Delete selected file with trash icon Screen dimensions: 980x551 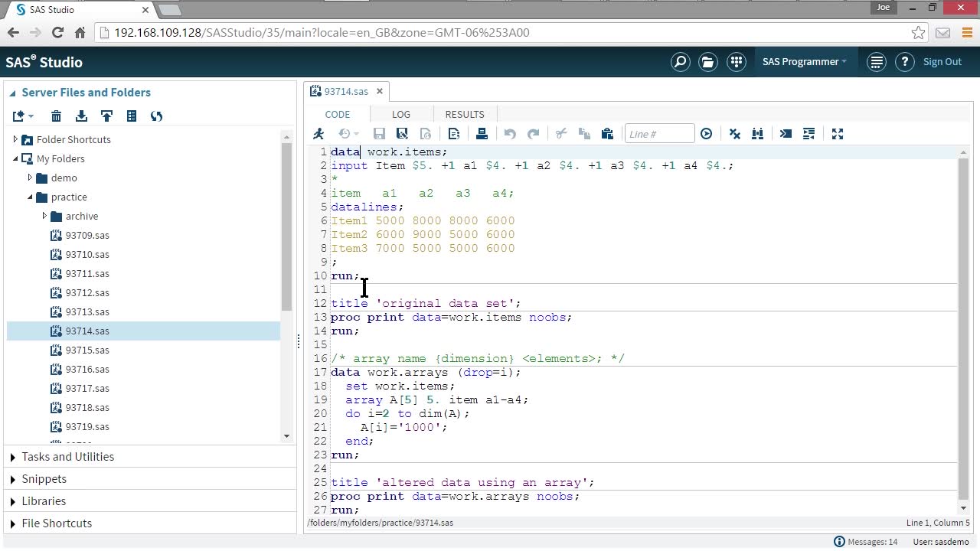[x=56, y=116]
